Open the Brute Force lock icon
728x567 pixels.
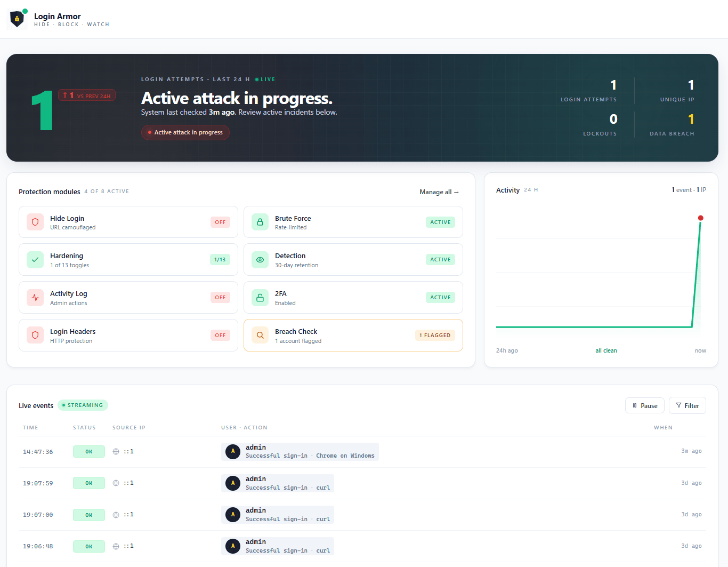pyautogui.click(x=260, y=222)
